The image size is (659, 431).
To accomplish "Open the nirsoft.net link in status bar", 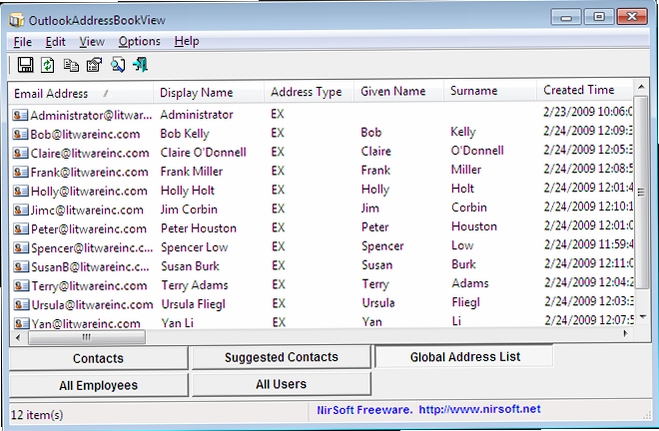I will coord(480,409).
